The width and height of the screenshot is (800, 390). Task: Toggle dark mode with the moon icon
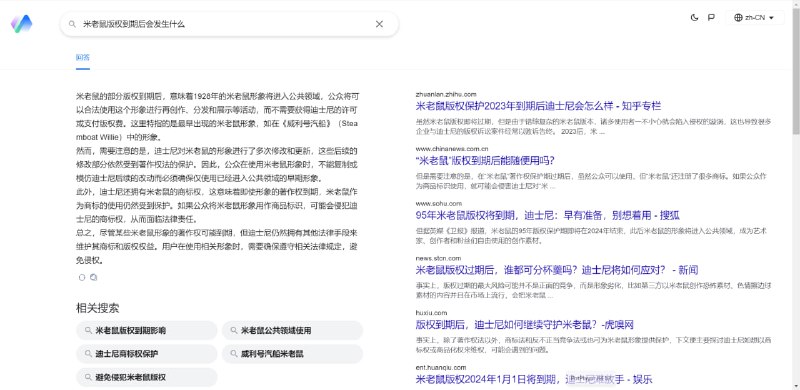(694, 17)
